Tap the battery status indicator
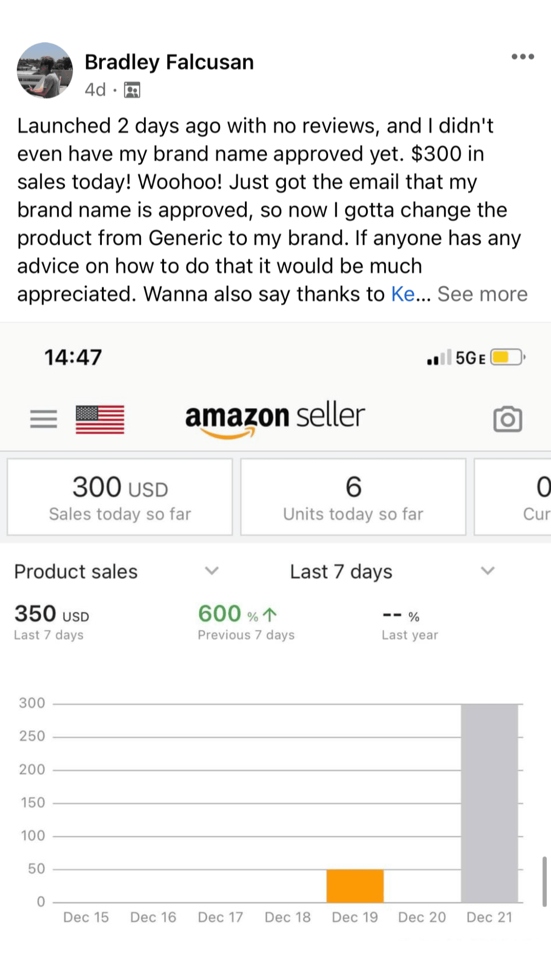This screenshot has width=551, height=980. 507,357
